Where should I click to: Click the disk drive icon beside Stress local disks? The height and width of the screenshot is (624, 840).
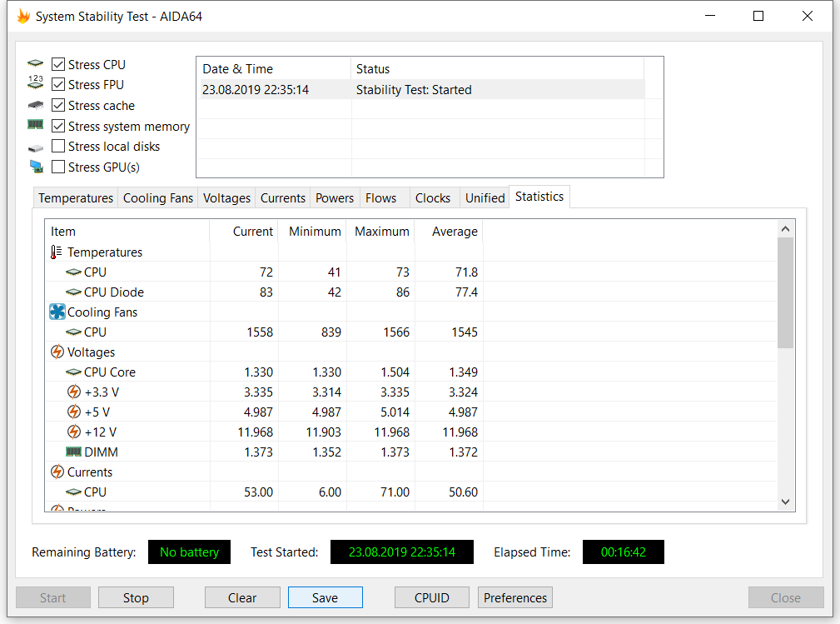point(35,147)
